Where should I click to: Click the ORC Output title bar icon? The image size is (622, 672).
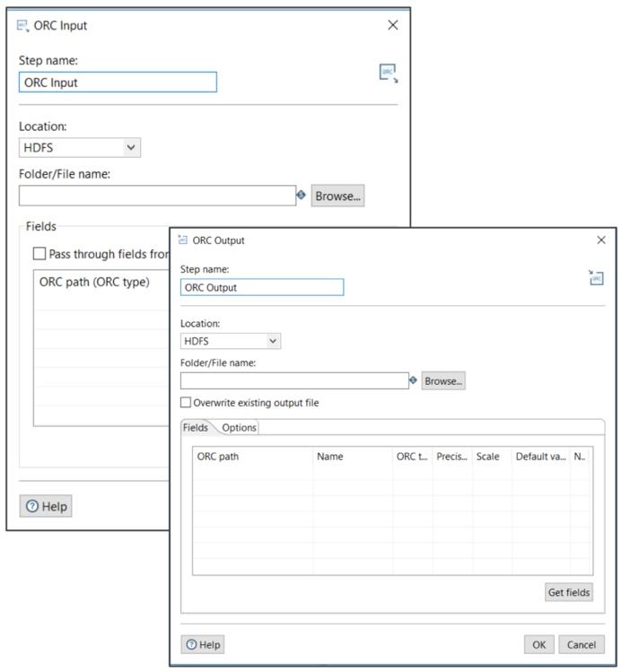[x=183, y=240]
